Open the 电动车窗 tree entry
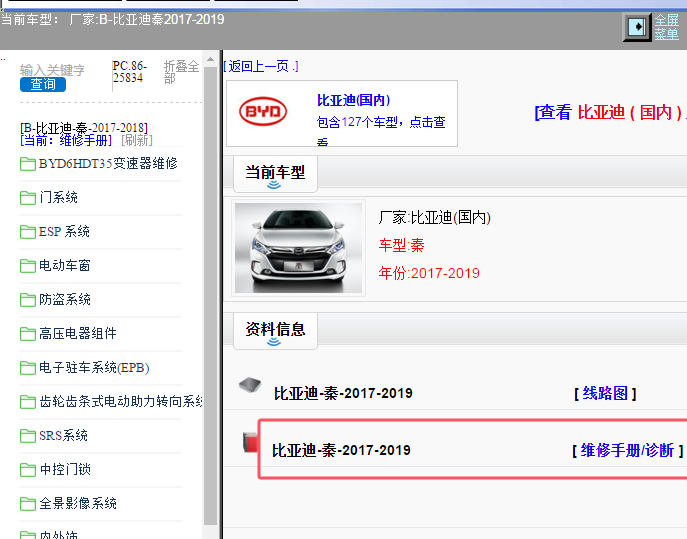The image size is (687, 539). pyautogui.click(x=65, y=266)
